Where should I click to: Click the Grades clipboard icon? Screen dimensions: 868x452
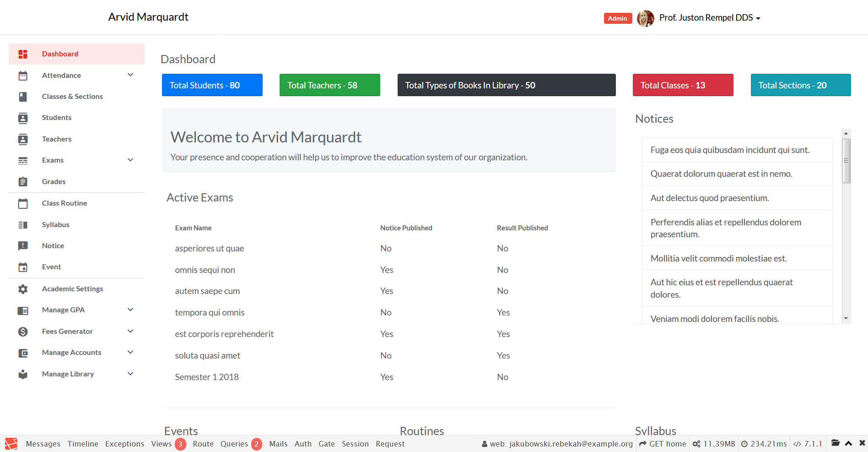23,182
